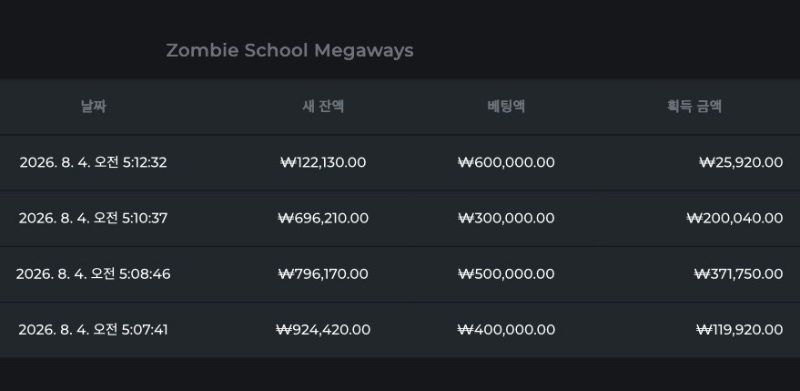
Task: Click the ₩371,750.00 win amount
Action: tap(738, 274)
